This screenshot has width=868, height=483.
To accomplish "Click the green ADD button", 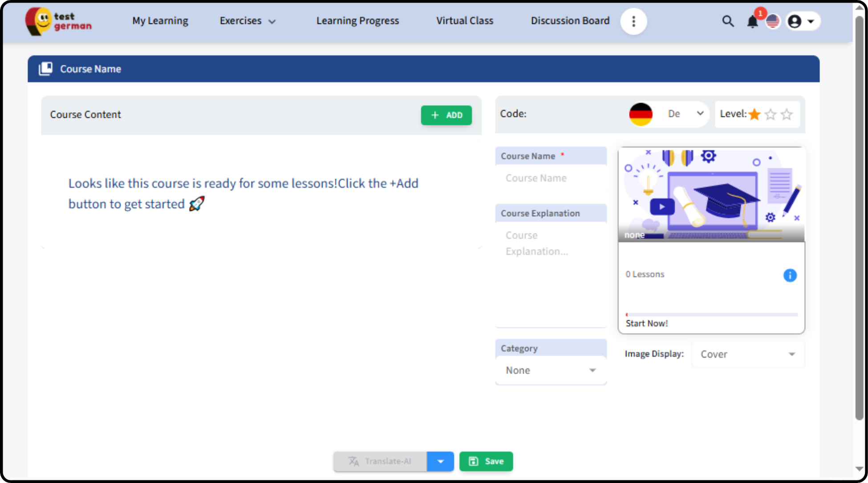I will 446,115.
